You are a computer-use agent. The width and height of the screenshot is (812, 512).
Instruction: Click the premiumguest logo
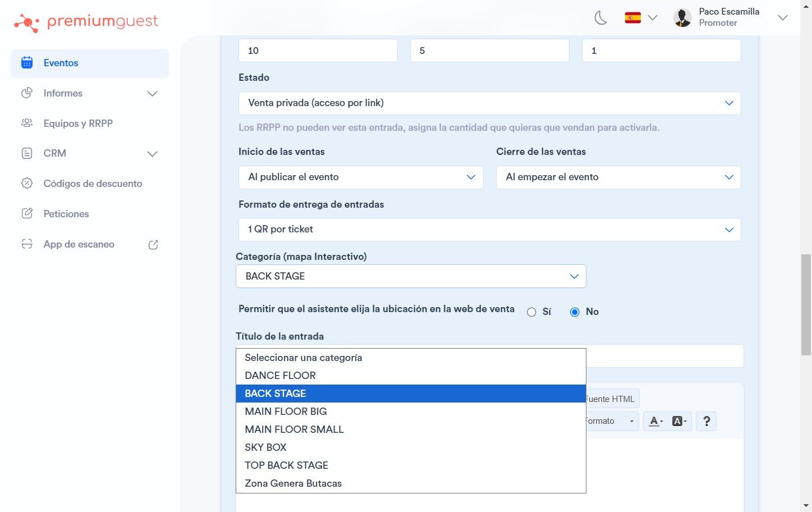(86, 22)
